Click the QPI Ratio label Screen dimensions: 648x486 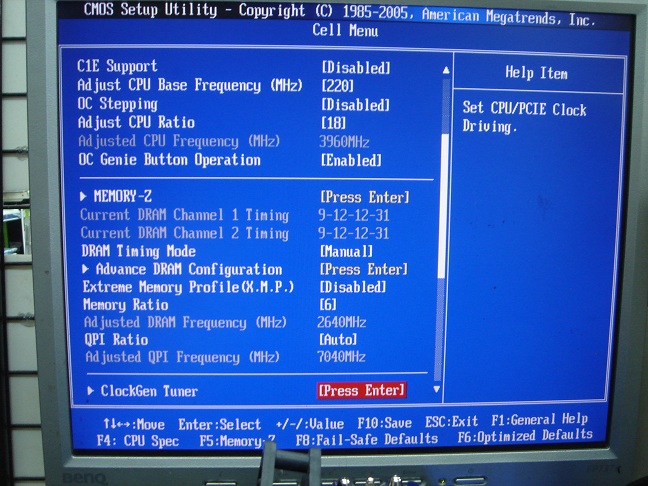pos(116,340)
